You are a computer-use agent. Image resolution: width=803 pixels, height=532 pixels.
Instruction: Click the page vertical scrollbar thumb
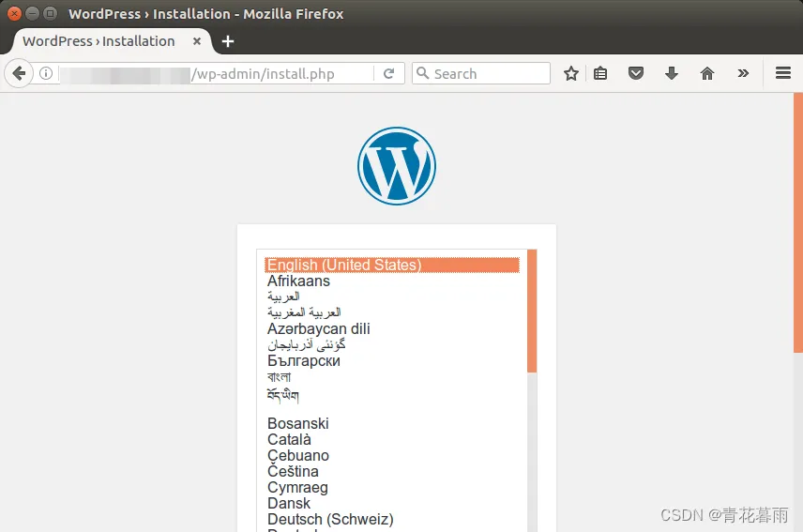coord(798,222)
